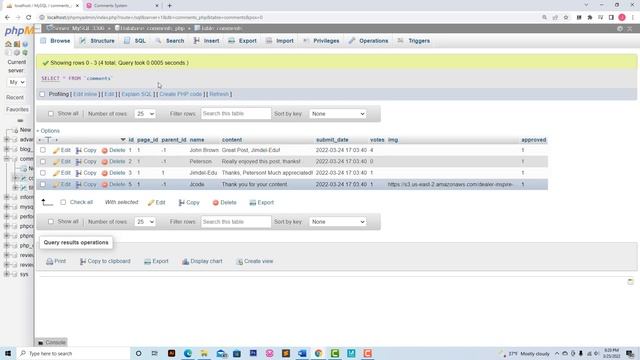Click the Windows taskbar search box

[x=73, y=353]
